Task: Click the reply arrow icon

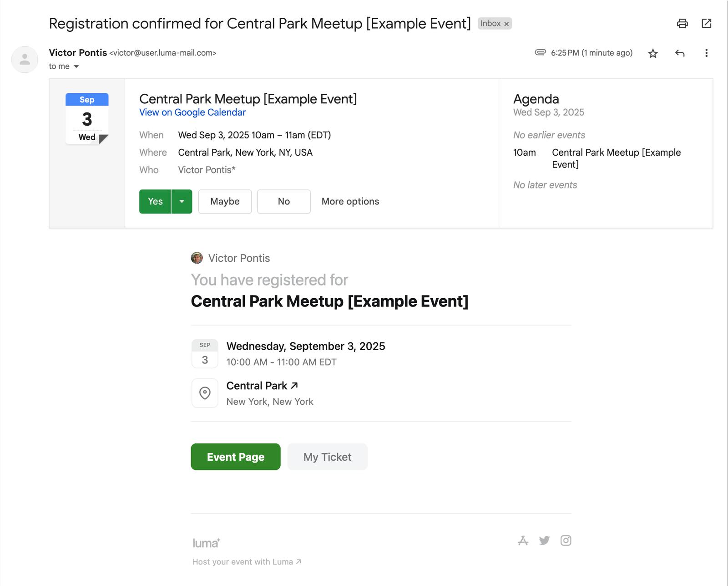Action: [680, 53]
